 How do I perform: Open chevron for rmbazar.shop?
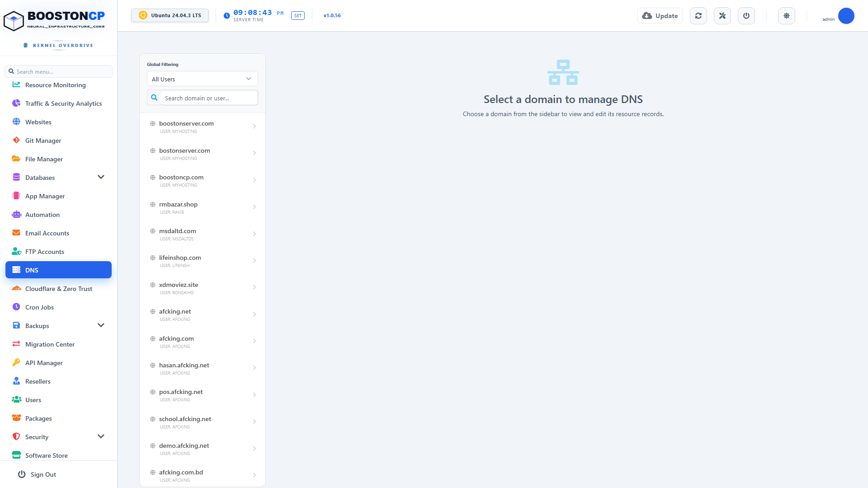coord(255,207)
